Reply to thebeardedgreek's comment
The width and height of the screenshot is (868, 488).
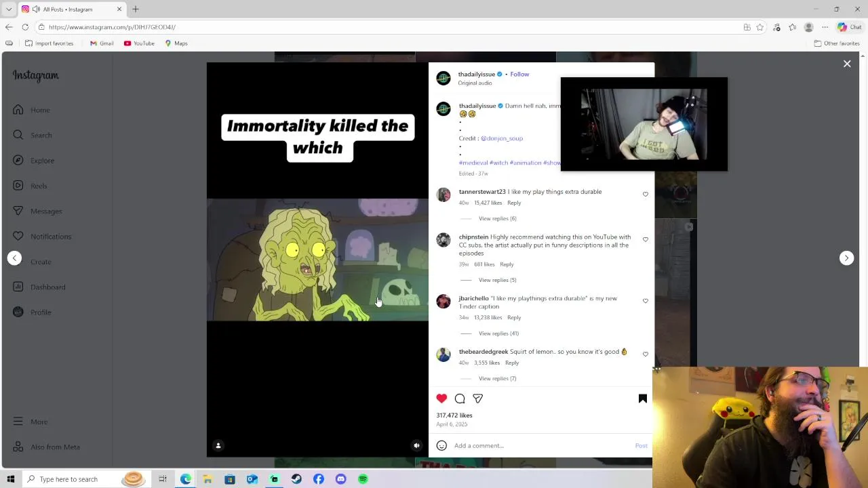512,363
